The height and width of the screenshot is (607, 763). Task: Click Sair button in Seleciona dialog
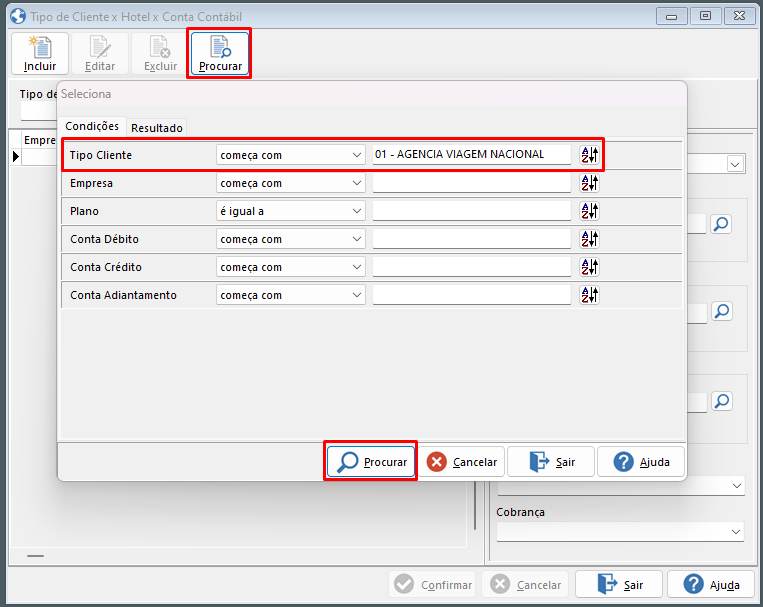point(551,461)
